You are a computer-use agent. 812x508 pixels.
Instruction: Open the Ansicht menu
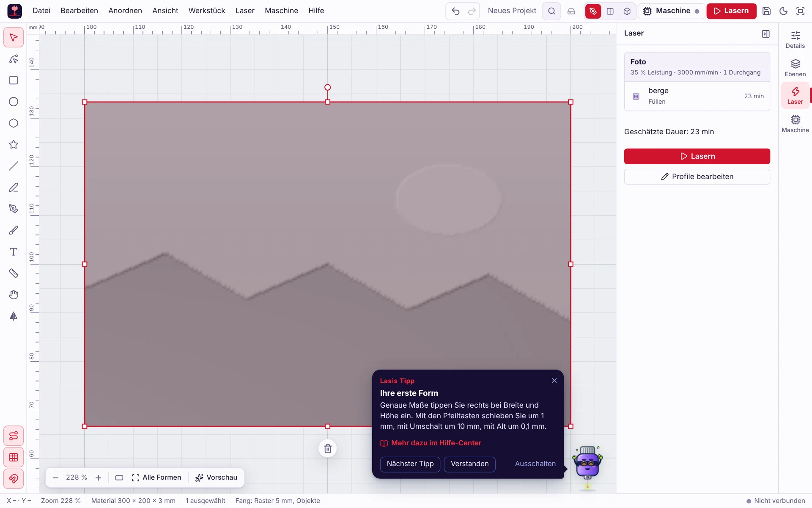pyautogui.click(x=165, y=11)
